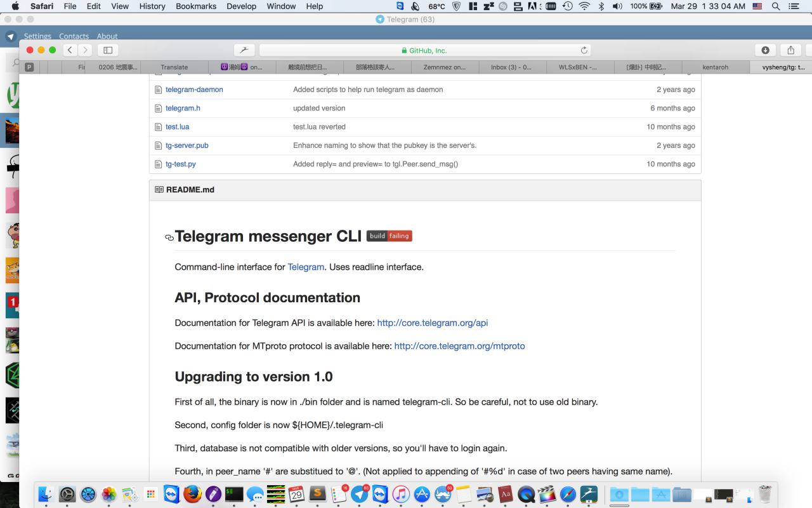Open Final Cut Pro from the Dock
The image size is (812, 508).
(x=547, y=494)
